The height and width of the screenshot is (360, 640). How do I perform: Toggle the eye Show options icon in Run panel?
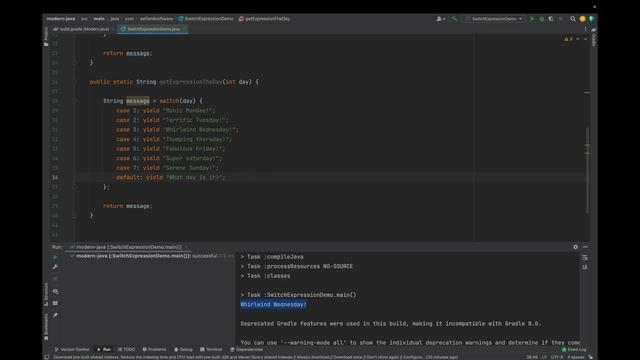coord(55,291)
